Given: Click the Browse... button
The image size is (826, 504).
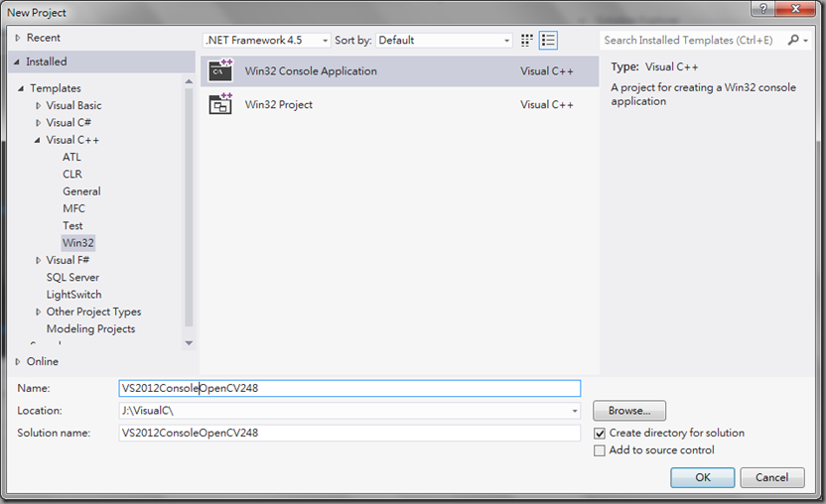Looking at the screenshot, I should pyautogui.click(x=629, y=411).
